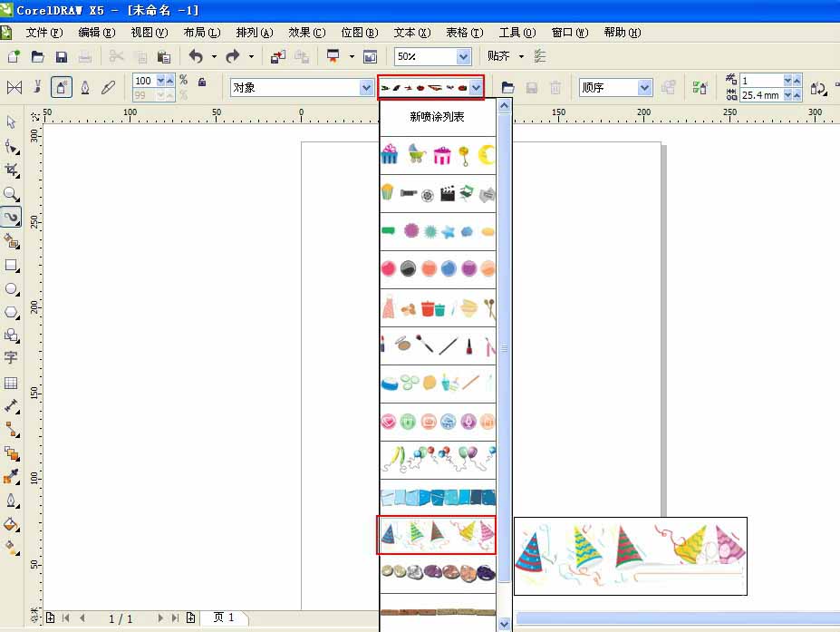Open the 效果(C) menu
This screenshot has height=632, width=840.
tap(306, 33)
